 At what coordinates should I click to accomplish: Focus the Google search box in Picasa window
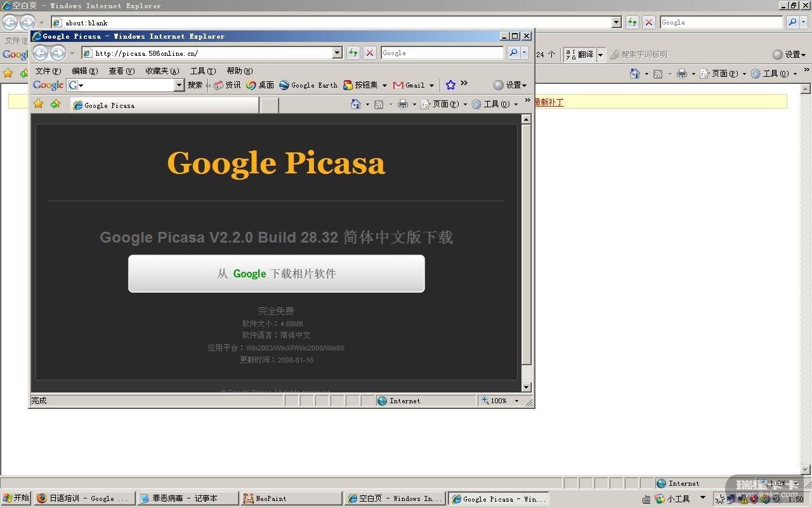[442, 53]
